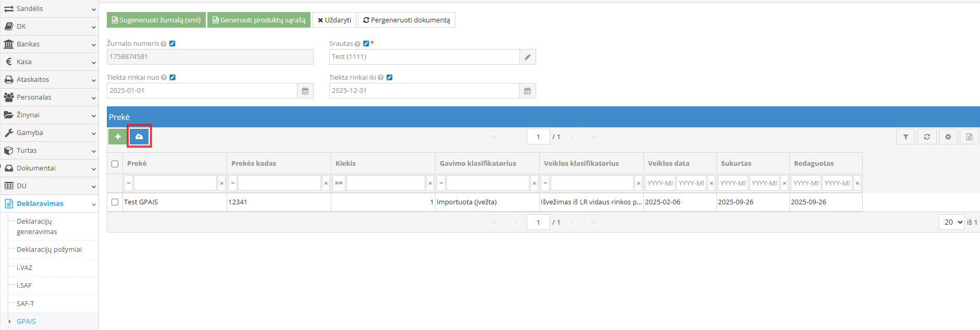This screenshot has width=980, height=330.
Task: Click the Prekės kodas filter text field
Action: (279, 183)
